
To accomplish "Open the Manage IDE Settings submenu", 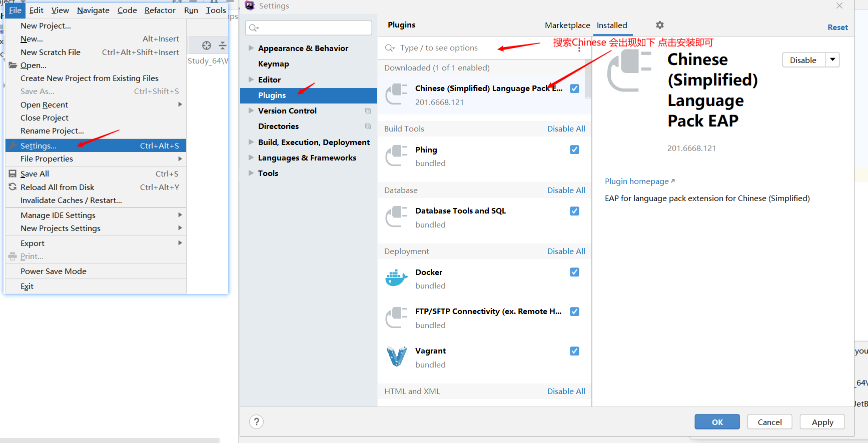I will pos(95,215).
